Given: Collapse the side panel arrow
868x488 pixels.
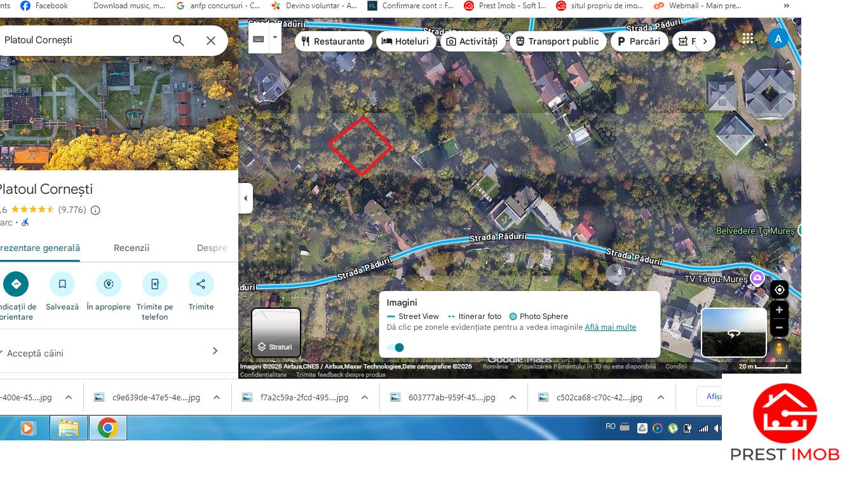Looking at the screenshot, I should point(245,198).
